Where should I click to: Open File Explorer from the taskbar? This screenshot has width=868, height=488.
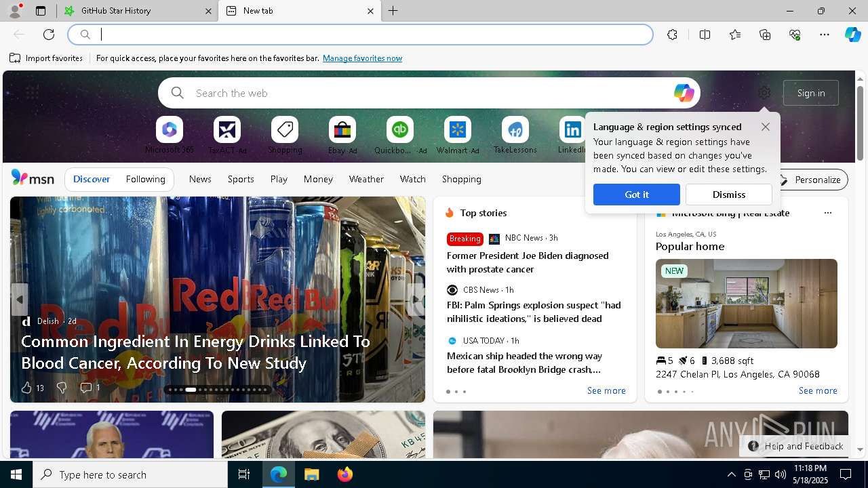[x=311, y=474]
